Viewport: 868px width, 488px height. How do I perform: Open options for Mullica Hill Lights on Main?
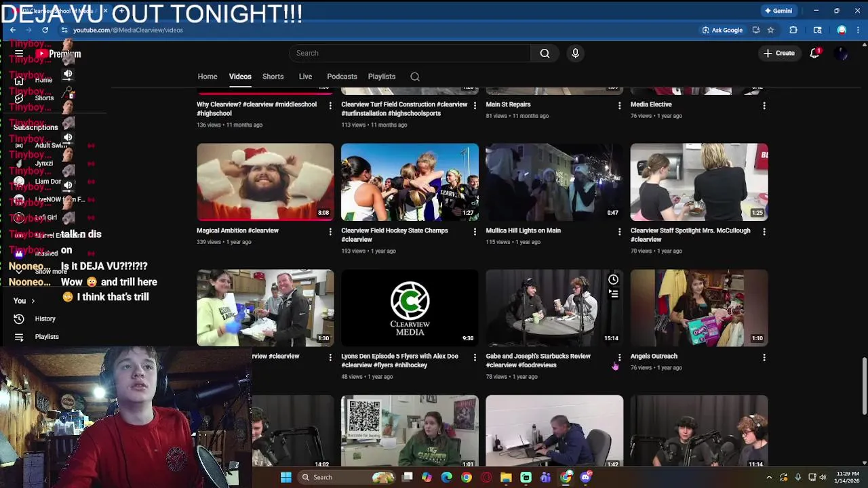pos(619,232)
